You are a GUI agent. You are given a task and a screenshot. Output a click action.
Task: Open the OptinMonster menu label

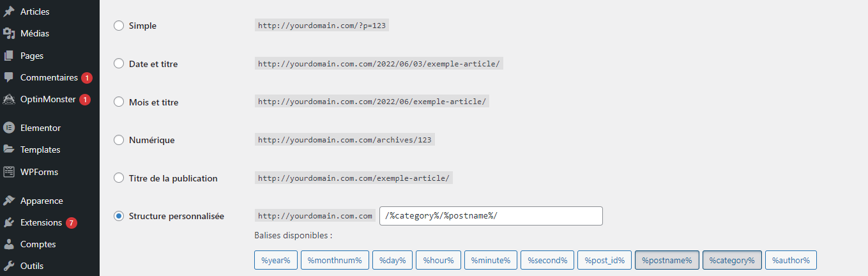coord(48,99)
